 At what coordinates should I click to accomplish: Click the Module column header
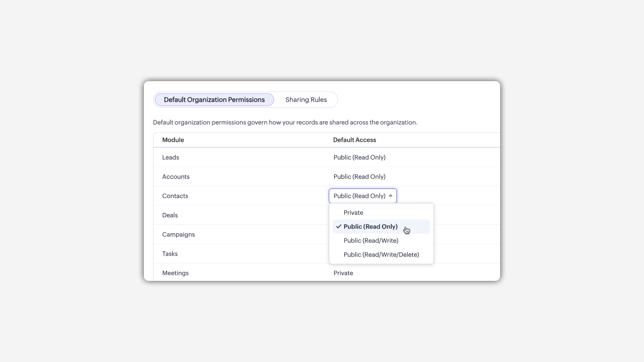(x=173, y=140)
